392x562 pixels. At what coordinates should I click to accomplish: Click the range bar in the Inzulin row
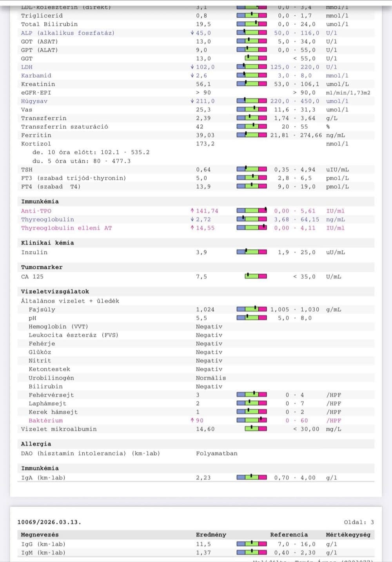(252, 252)
